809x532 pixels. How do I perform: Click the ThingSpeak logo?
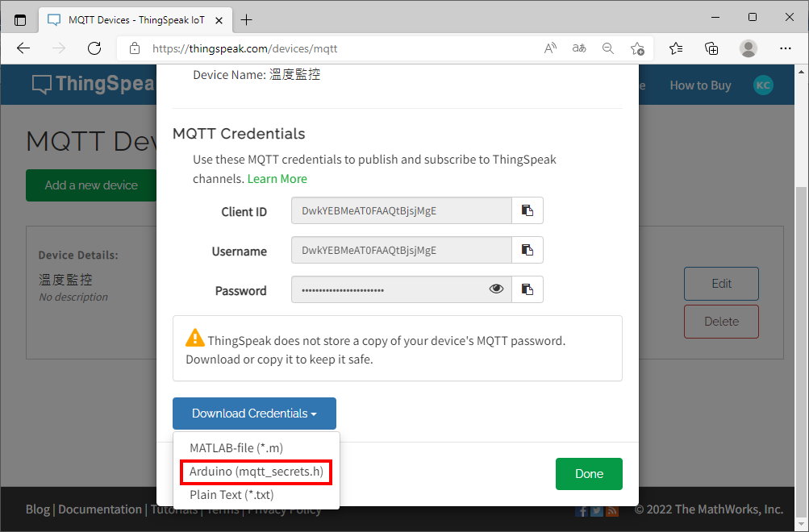tap(94, 84)
